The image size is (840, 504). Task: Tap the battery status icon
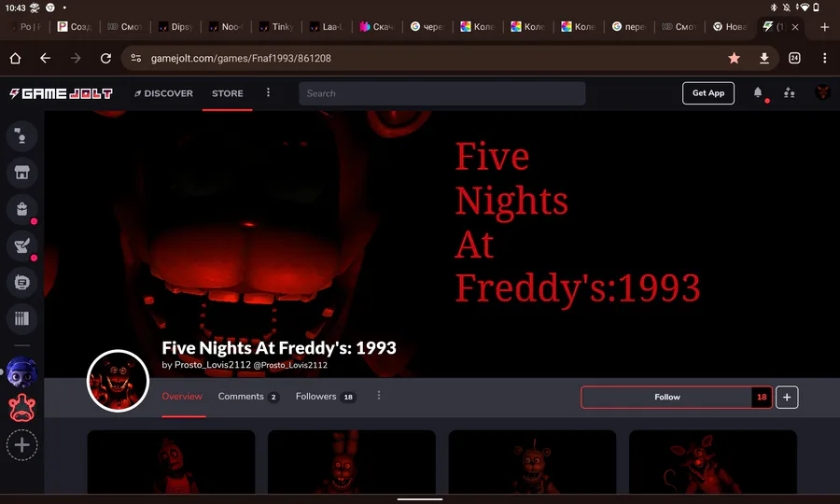click(817, 7)
